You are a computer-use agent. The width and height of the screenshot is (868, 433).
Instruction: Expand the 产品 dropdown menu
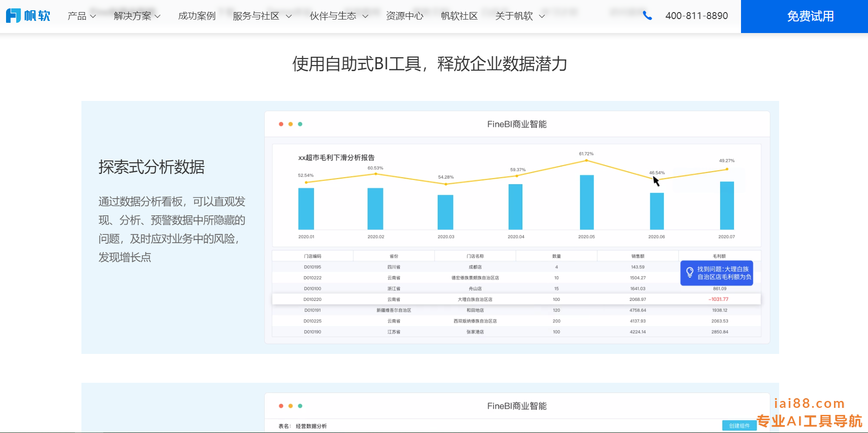pyautogui.click(x=81, y=16)
